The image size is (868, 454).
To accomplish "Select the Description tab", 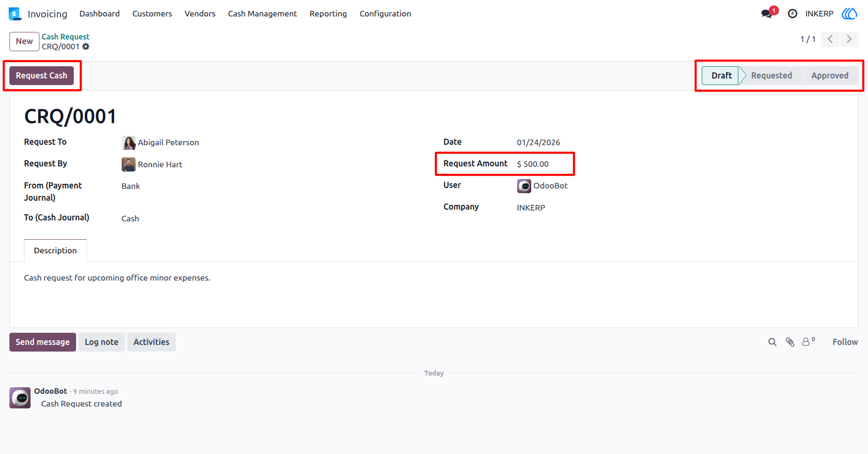I will tap(55, 250).
